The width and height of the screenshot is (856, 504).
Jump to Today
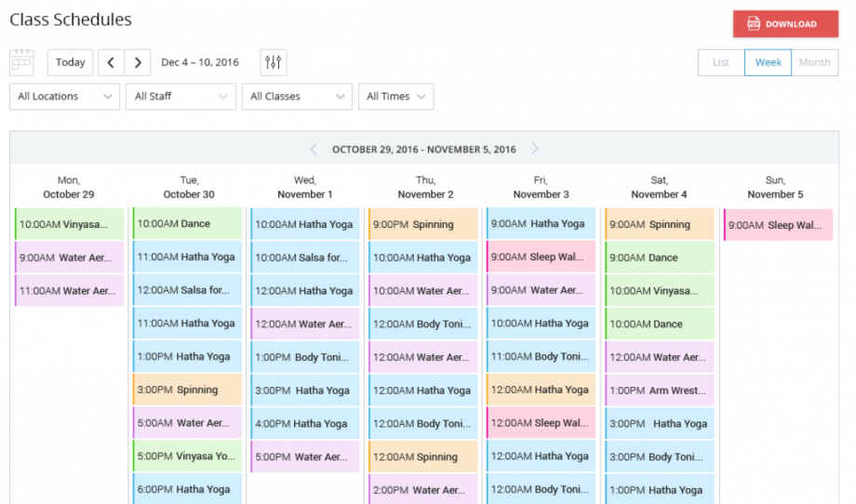70,62
